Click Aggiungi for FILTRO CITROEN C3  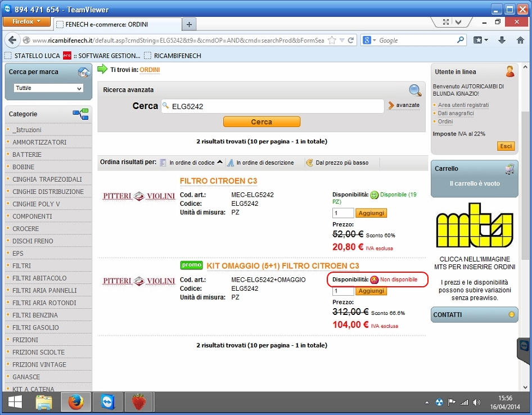click(x=371, y=213)
